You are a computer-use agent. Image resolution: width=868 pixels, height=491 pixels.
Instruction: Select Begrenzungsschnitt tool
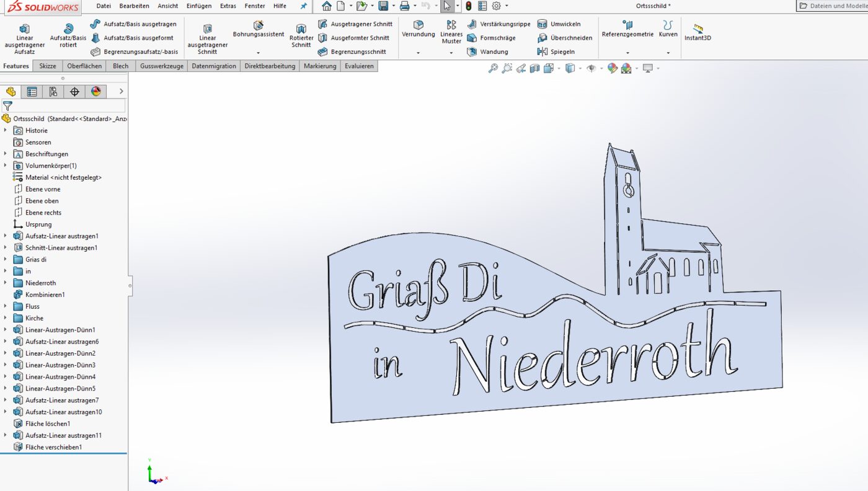(x=352, y=52)
